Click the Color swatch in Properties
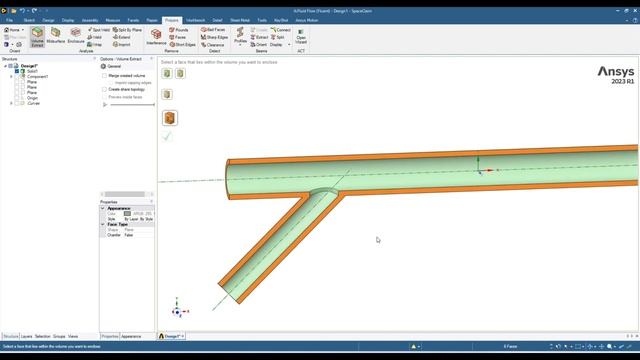The height and width of the screenshot is (360, 640). (x=127, y=213)
